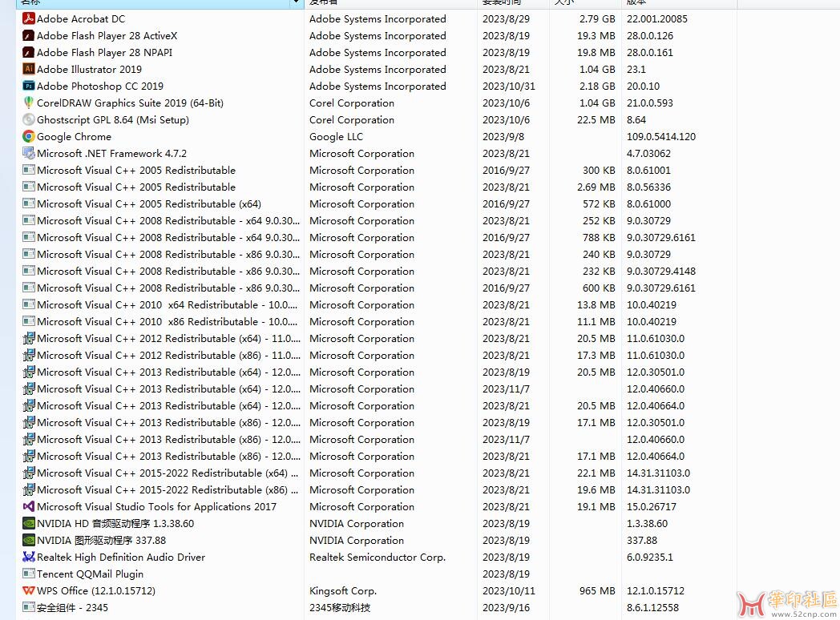Image resolution: width=840 pixels, height=620 pixels.
Task: Click publisher Realtek Semiconductor Corp.
Action: 378,558
